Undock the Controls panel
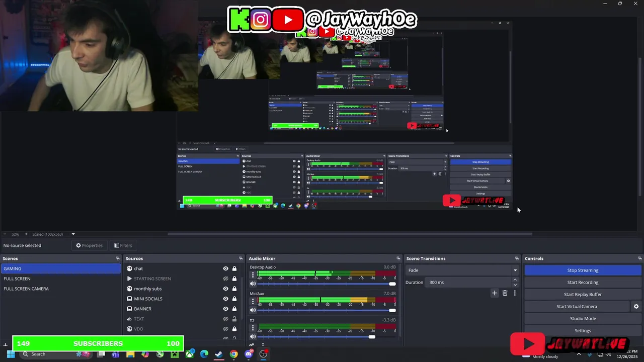Screen dimensions: 644x362 point(639,258)
